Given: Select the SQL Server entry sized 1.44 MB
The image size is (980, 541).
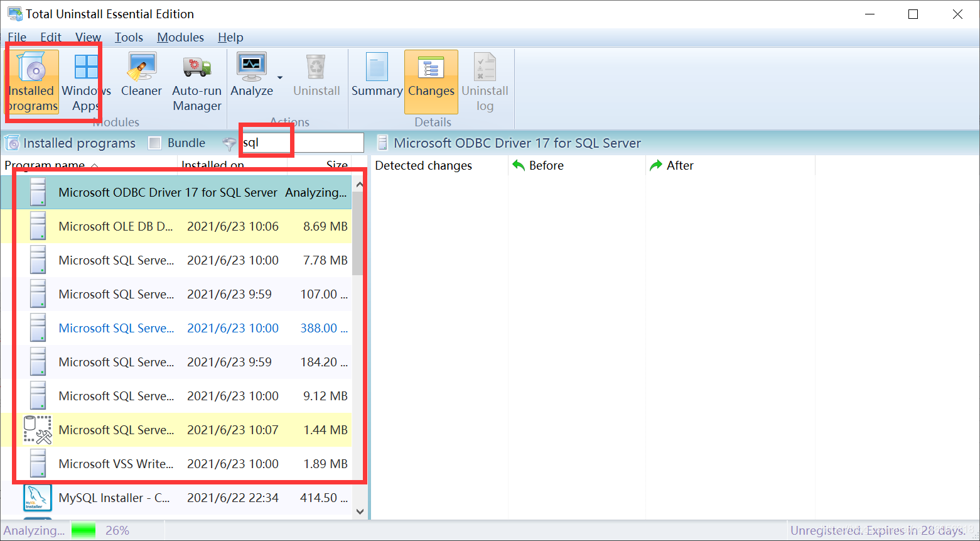Looking at the screenshot, I should 176,430.
